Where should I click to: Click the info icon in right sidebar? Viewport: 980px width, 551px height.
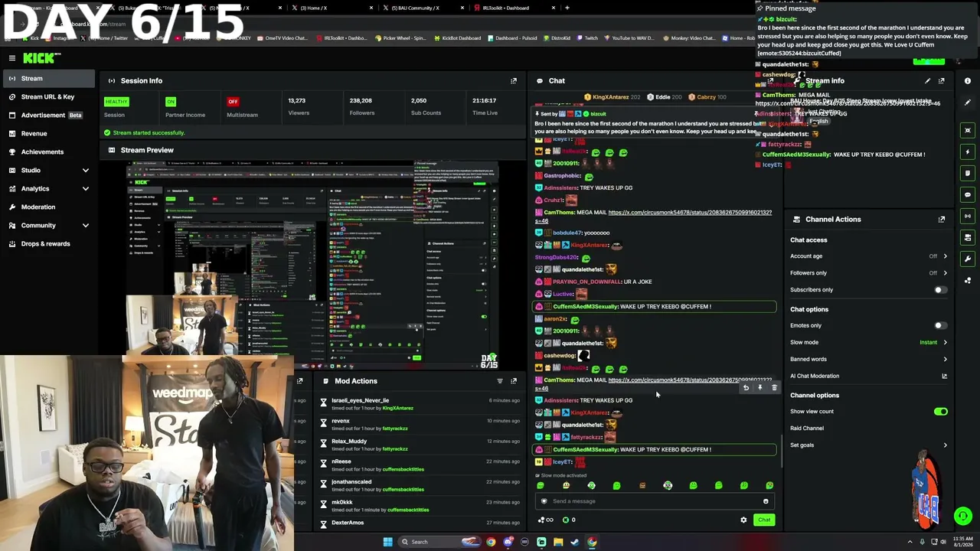tap(968, 80)
